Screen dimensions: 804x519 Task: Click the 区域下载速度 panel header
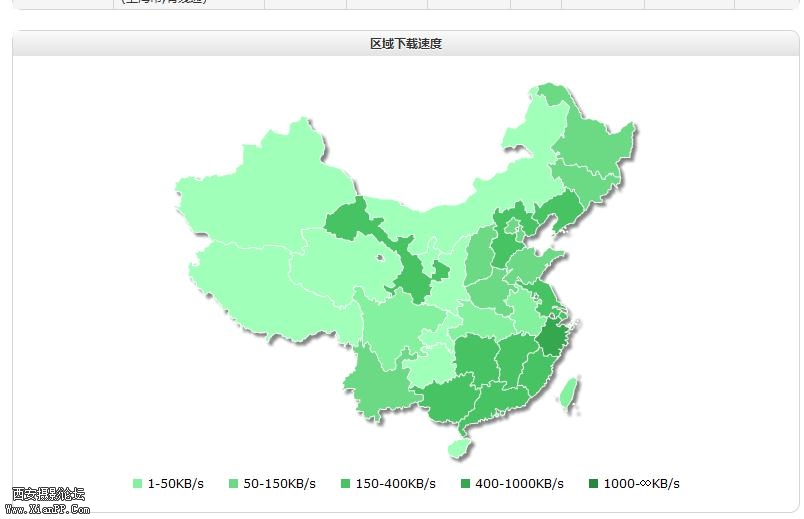click(406, 44)
